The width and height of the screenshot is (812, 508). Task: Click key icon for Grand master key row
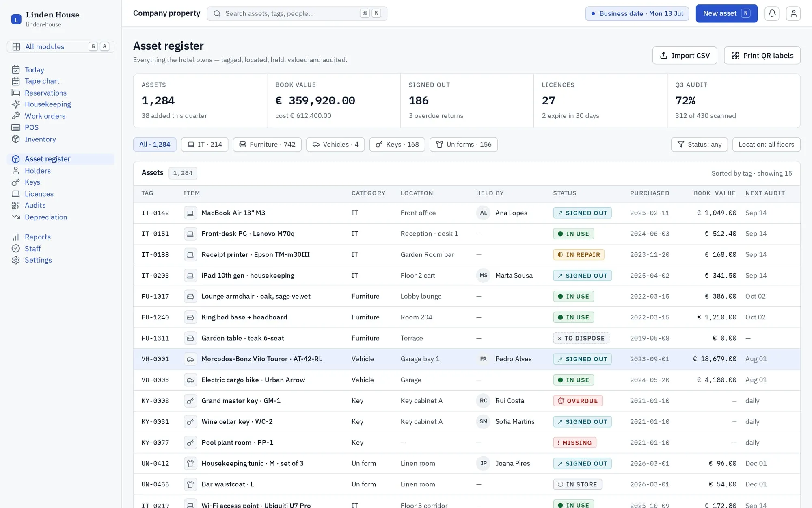click(190, 401)
